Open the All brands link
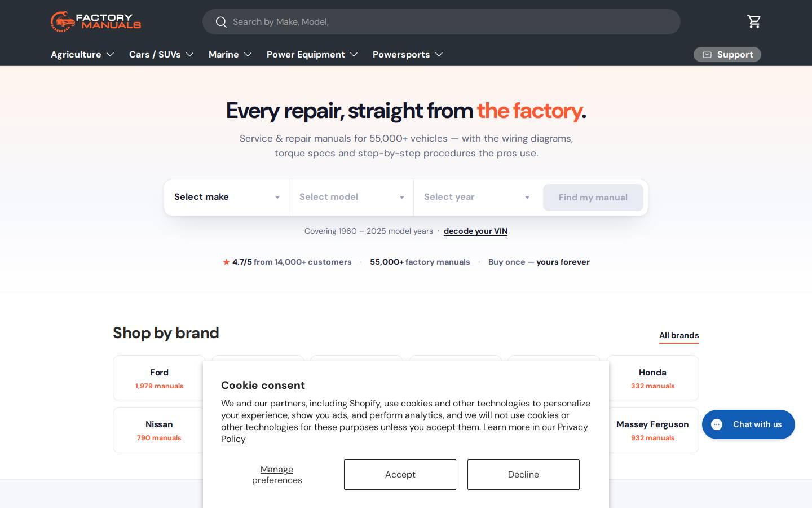This screenshot has width=812, height=508. point(679,335)
